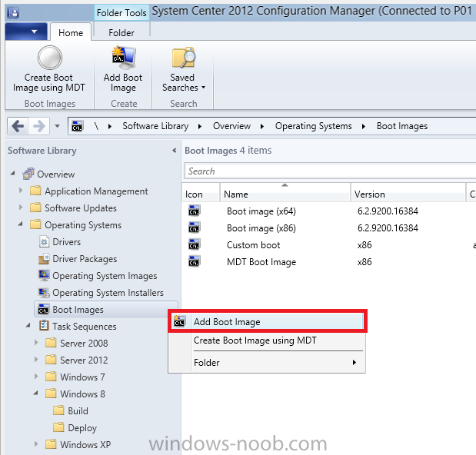Image resolution: width=476 pixels, height=455 pixels.
Task: Expand Application Management tree node
Action: tap(21, 191)
